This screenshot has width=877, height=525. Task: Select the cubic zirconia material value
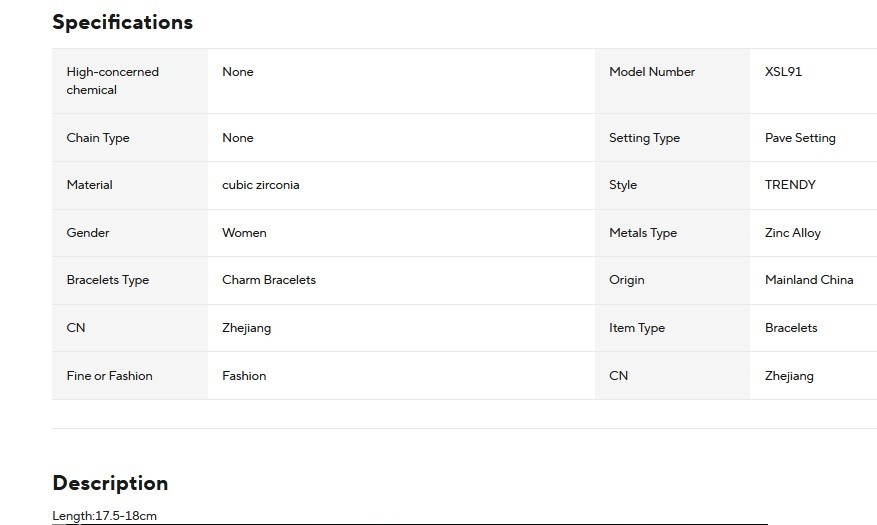tap(261, 185)
